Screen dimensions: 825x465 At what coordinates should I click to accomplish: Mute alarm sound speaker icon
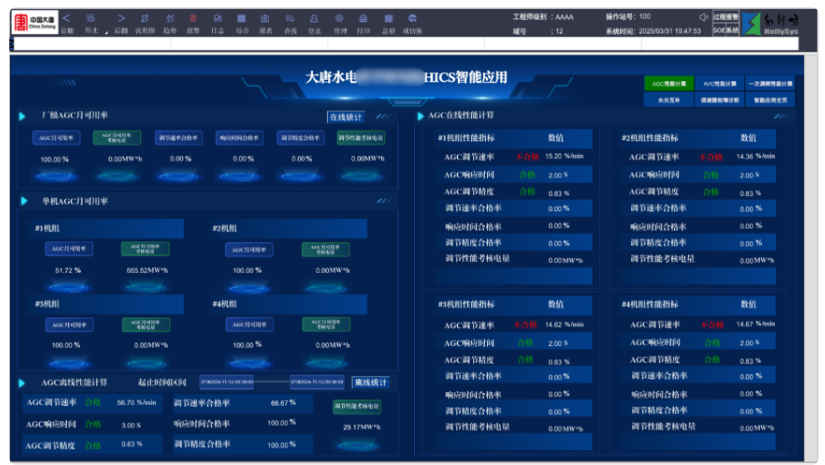(703, 17)
